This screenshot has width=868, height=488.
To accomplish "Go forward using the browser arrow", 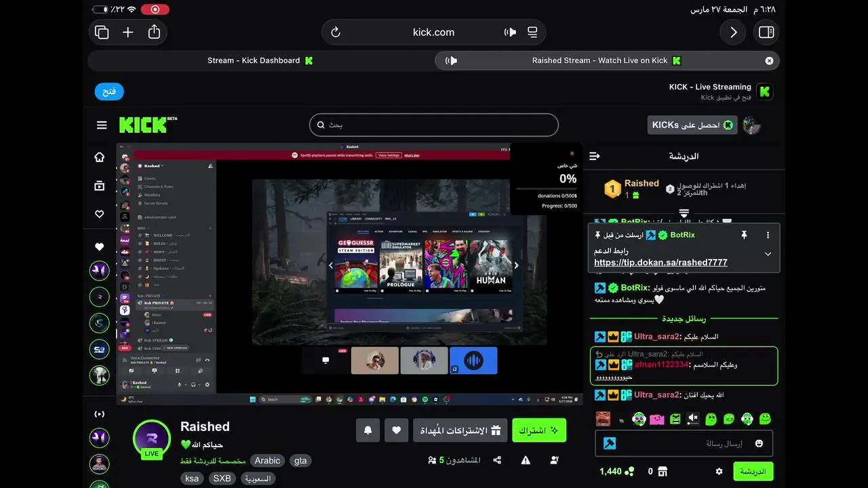I will tap(733, 32).
